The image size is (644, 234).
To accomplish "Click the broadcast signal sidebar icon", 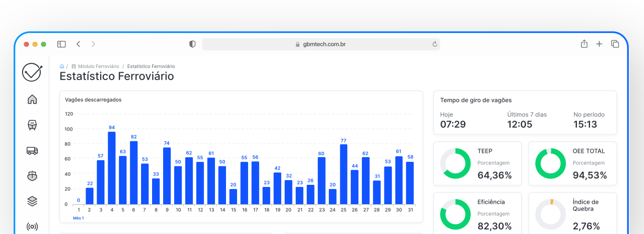I will click(32, 226).
